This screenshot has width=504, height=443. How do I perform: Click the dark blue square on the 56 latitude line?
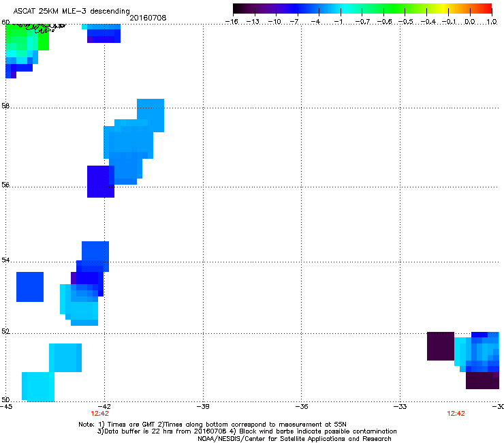pyautogui.click(x=101, y=182)
